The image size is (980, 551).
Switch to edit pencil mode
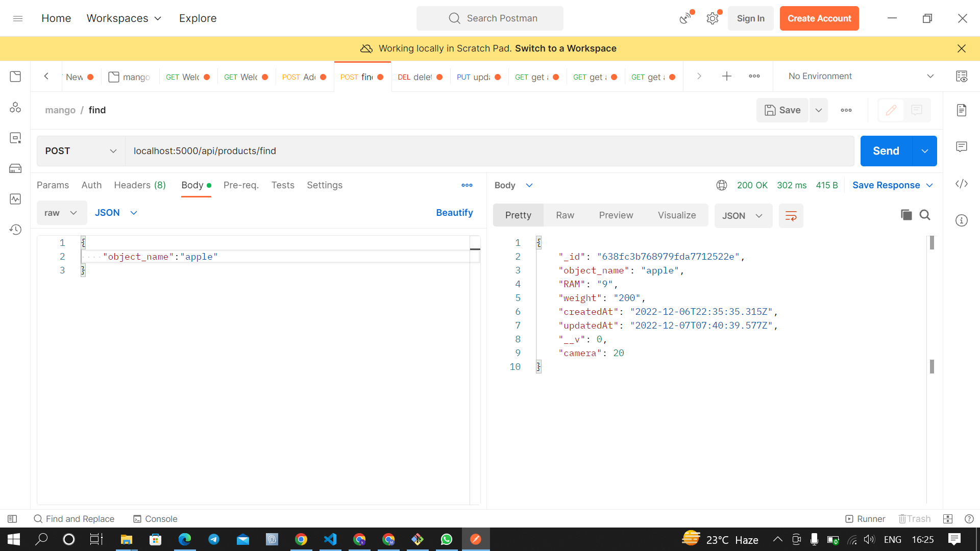pos(891,110)
